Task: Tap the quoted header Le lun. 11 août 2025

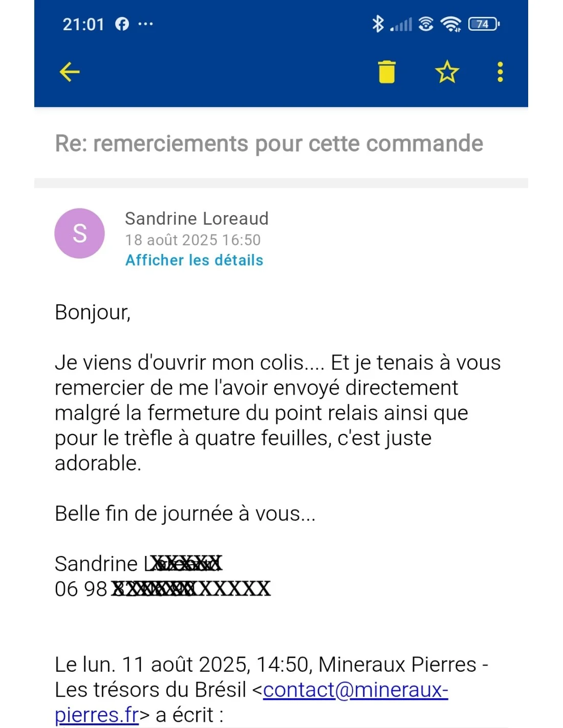Action: point(153,665)
